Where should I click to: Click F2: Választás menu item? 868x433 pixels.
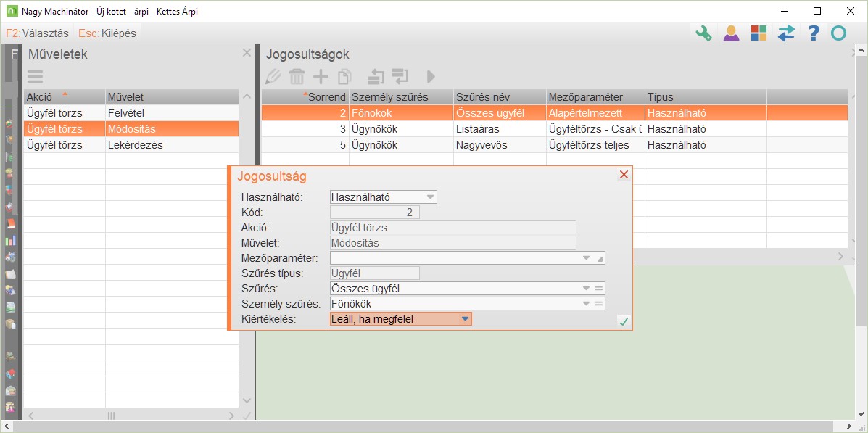37,33
